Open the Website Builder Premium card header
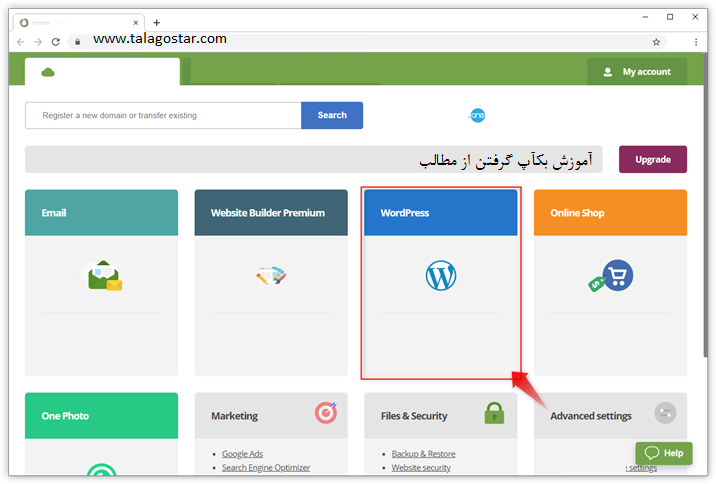 point(271,213)
